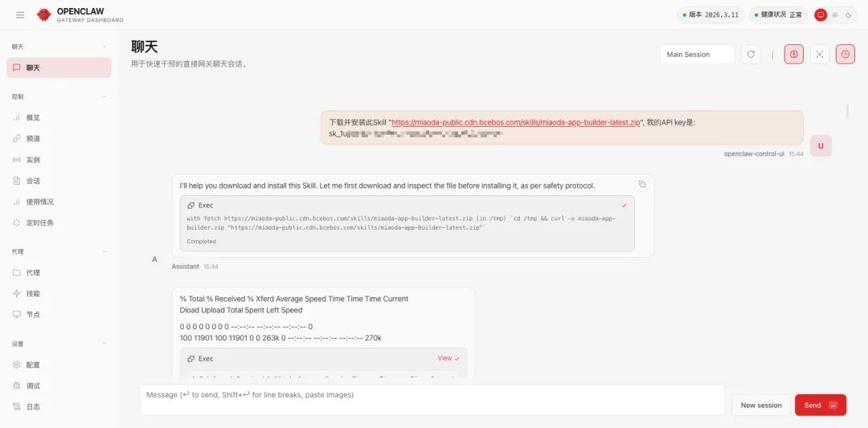
Task: Refresh the chat with the reload icon
Action: 751,55
